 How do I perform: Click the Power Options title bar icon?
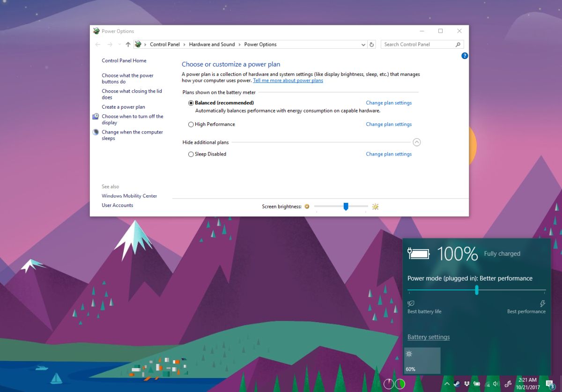point(96,31)
